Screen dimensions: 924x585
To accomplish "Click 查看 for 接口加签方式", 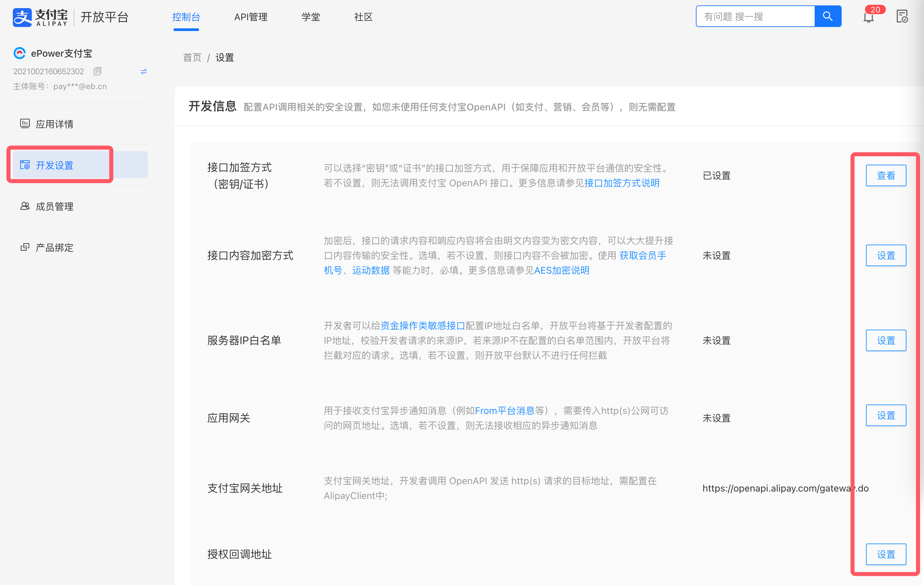I will 886,175.
